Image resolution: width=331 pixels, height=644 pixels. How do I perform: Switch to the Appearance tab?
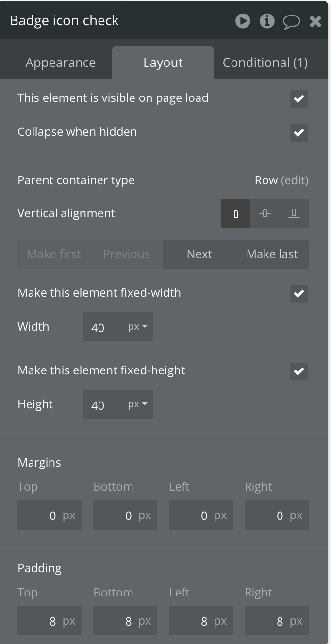point(61,63)
